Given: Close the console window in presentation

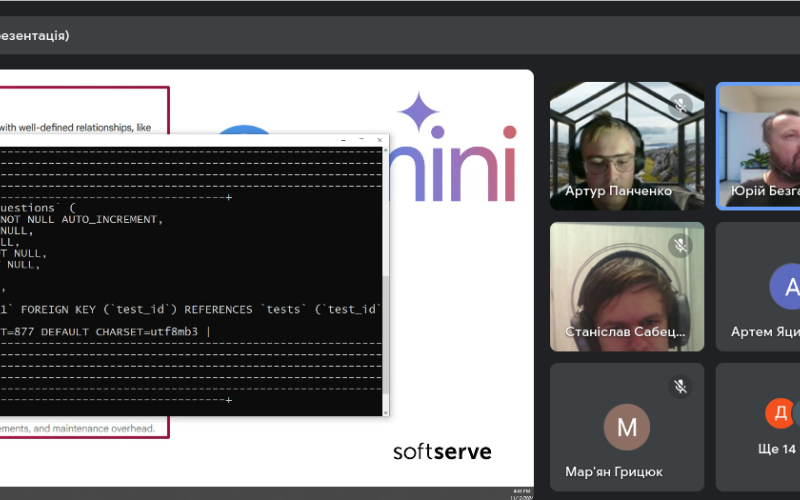Looking at the screenshot, I should (380, 140).
